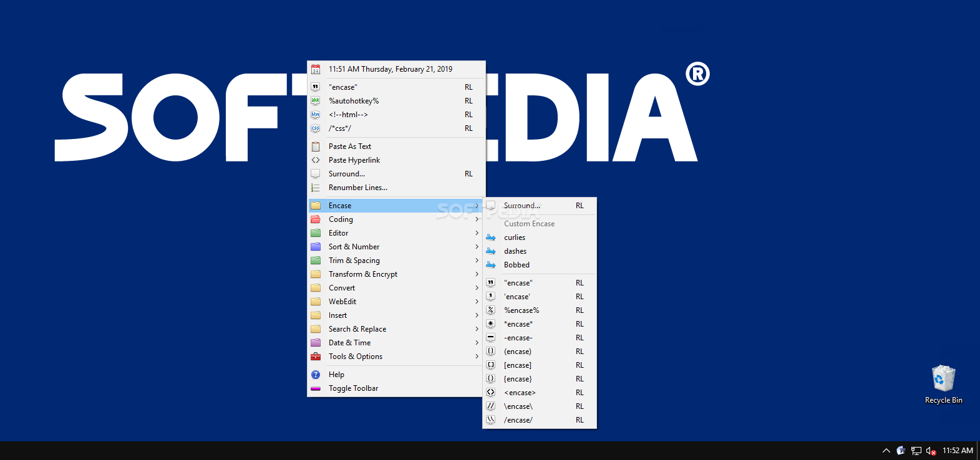The image size is (980, 460).
Task: Click the asterisk icon beside *encase*
Action: [491, 324]
